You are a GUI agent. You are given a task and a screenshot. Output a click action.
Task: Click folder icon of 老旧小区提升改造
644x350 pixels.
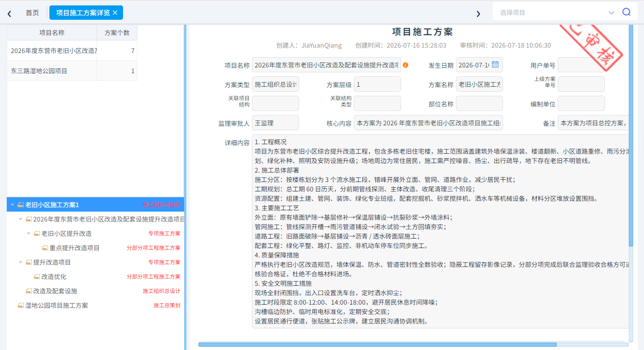click(x=37, y=234)
